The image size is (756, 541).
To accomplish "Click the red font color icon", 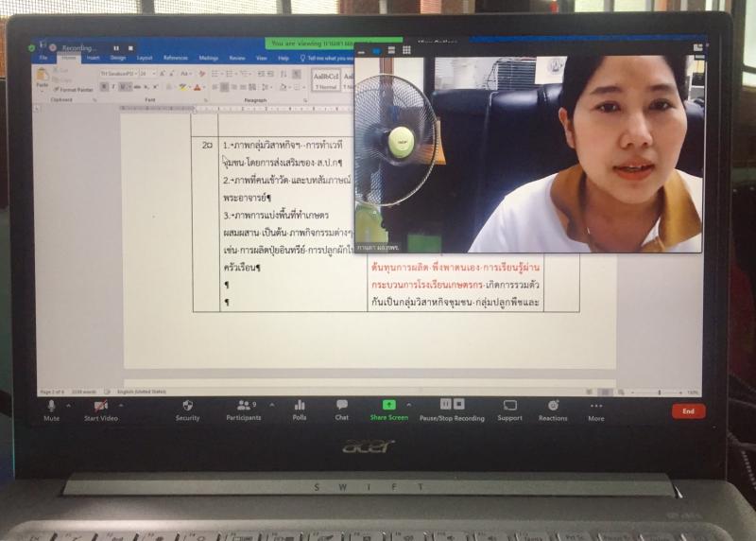I will [x=197, y=87].
